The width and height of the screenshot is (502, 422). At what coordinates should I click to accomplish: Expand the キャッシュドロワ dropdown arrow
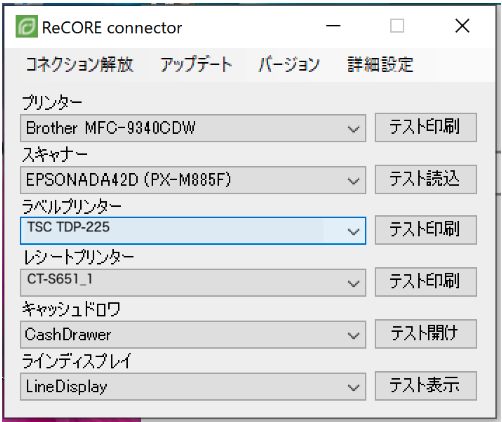(353, 335)
